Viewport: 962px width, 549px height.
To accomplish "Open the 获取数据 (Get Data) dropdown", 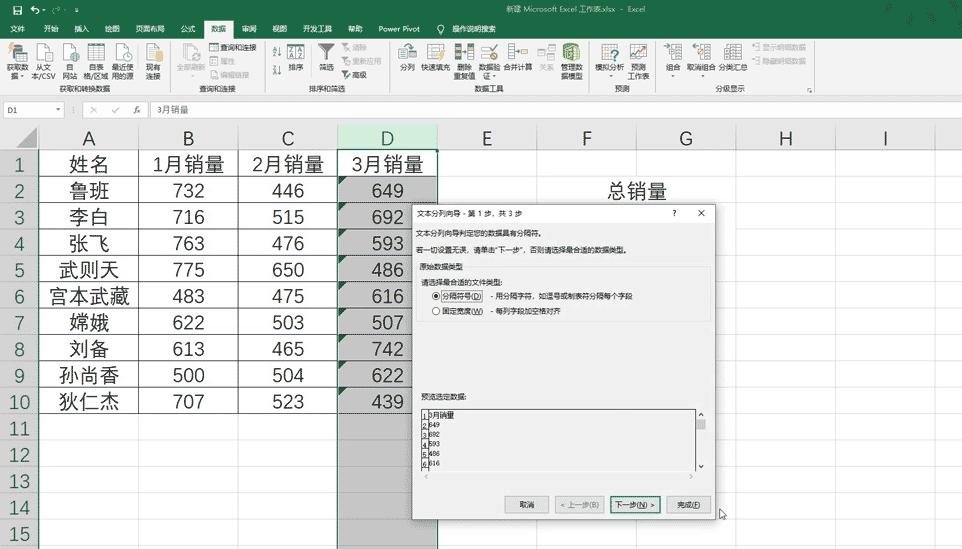I will [x=17, y=61].
